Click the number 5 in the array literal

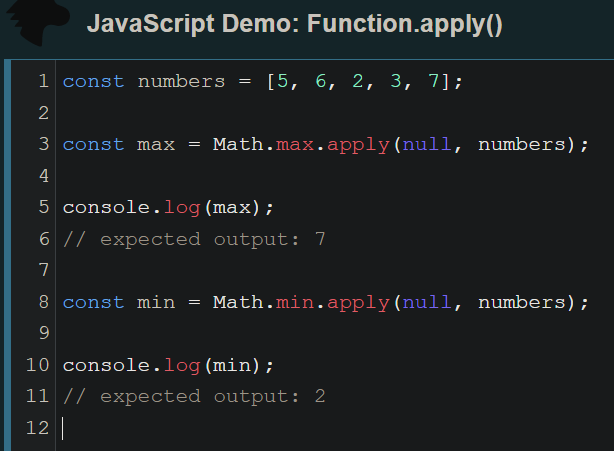click(282, 81)
